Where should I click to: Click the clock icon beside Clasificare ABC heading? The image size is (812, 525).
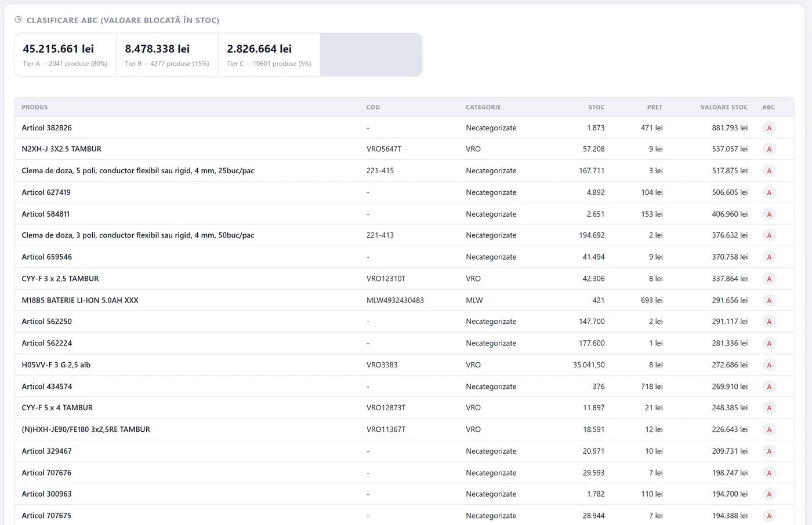pyautogui.click(x=18, y=20)
